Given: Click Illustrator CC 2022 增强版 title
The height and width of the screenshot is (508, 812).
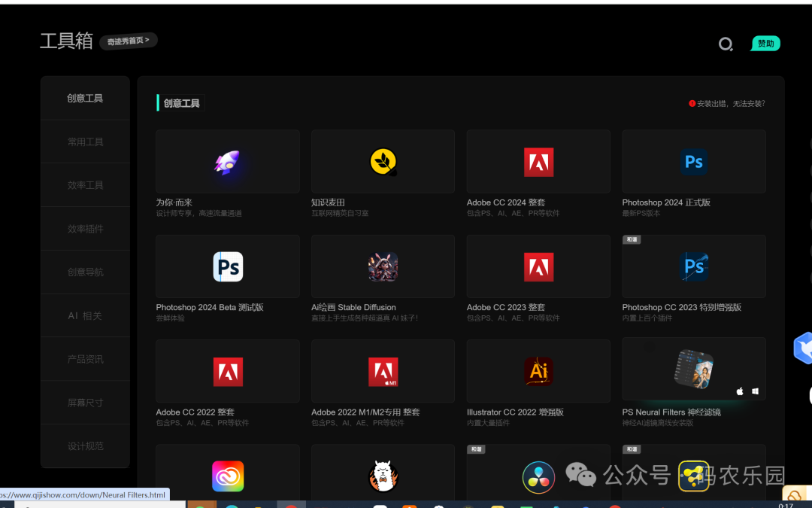Looking at the screenshot, I should [x=515, y=412].
